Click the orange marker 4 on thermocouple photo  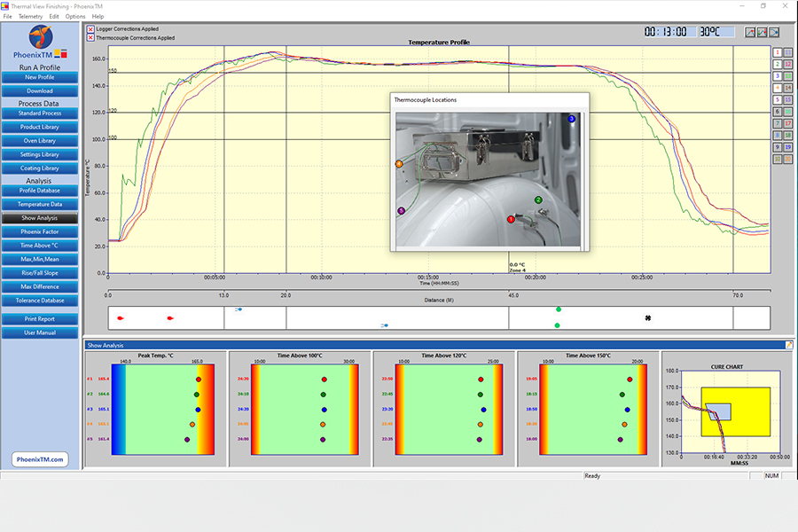pyautogui.click(x=399, y=164)
